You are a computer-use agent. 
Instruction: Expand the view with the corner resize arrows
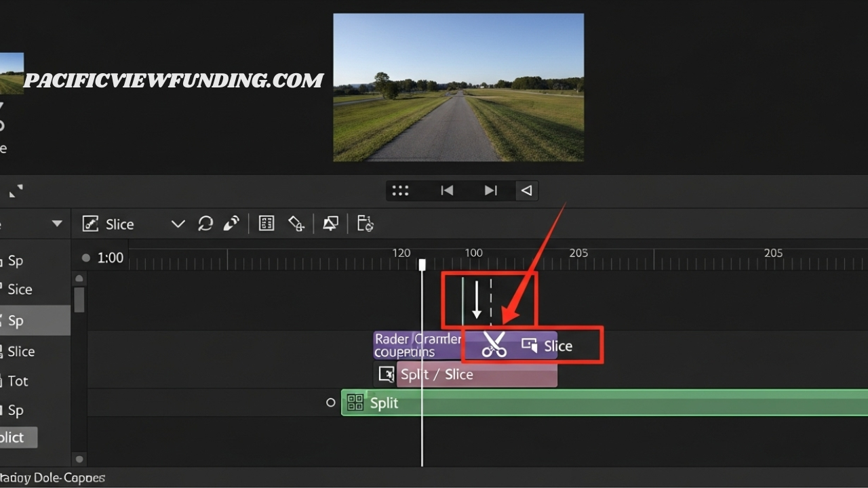(x=16, y=190)
